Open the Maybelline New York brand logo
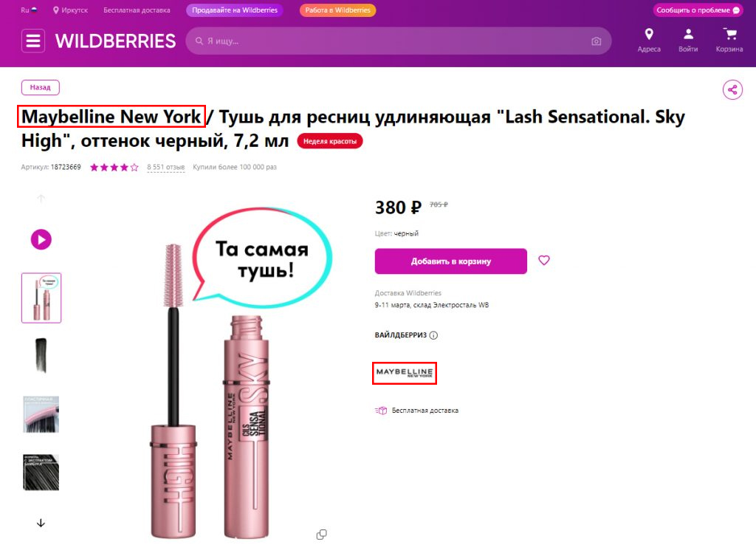The image size is (756, 559). click(404, 373)
